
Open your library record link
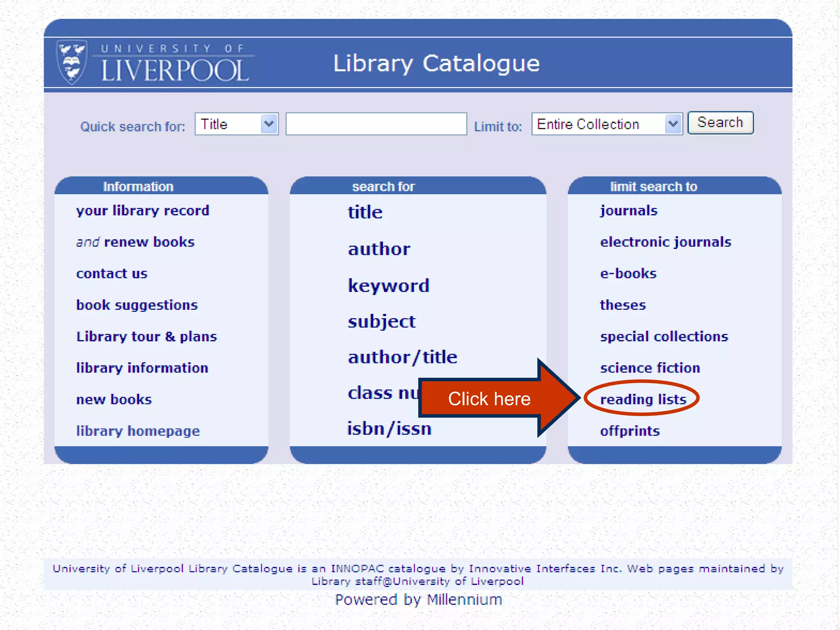click(142, 211)
